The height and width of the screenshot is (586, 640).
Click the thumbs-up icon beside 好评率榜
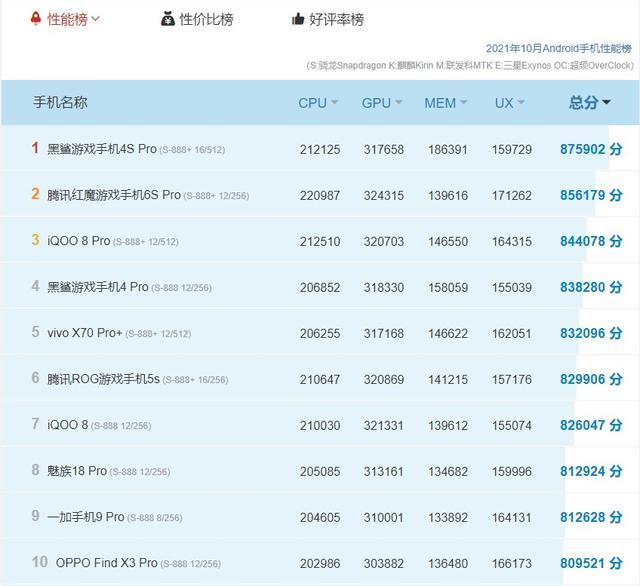298,19
